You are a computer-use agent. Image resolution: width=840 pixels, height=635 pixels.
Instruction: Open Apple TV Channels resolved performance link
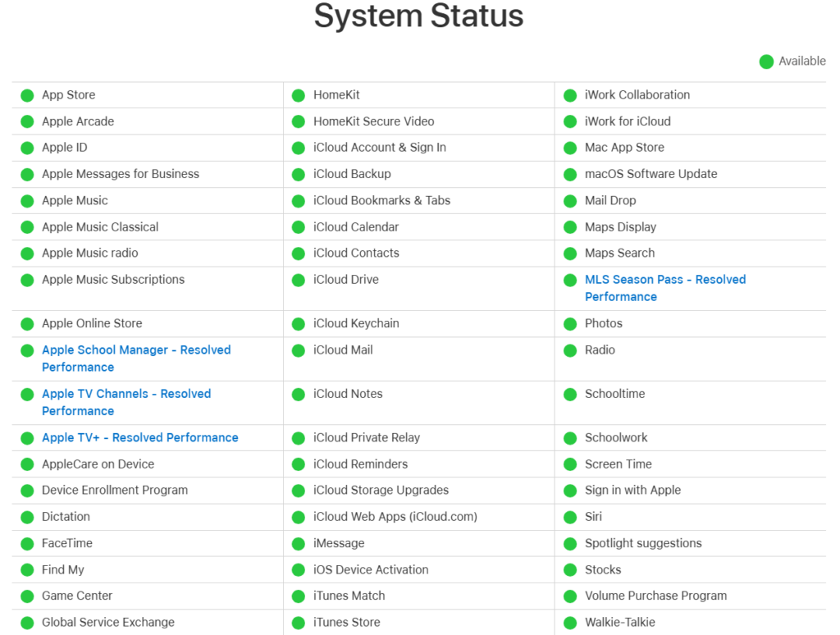126,394
